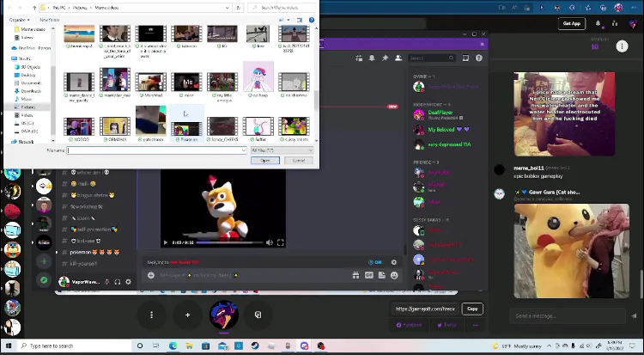Open the sticker picker in Discord
The image size is (644, 355).
(381, 276)
